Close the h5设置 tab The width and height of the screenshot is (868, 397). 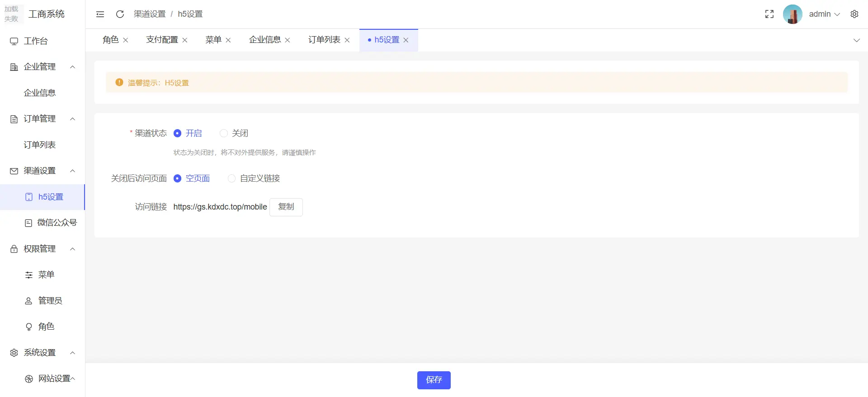(x=406, y=40)
